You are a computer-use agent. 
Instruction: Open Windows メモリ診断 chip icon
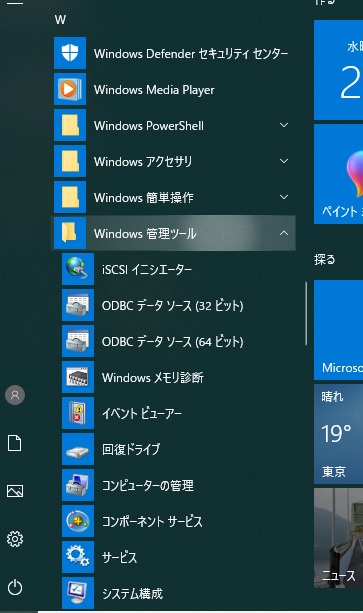tap(78, 377)
